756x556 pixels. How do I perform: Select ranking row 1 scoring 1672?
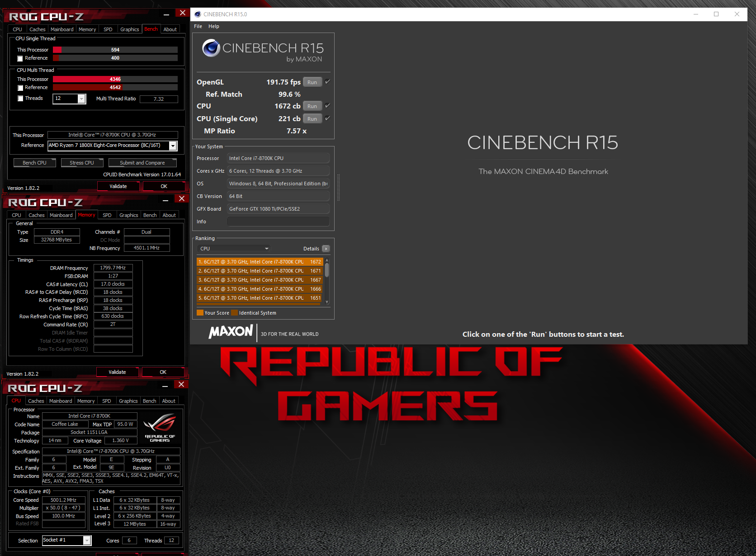(x=260, y=262)
